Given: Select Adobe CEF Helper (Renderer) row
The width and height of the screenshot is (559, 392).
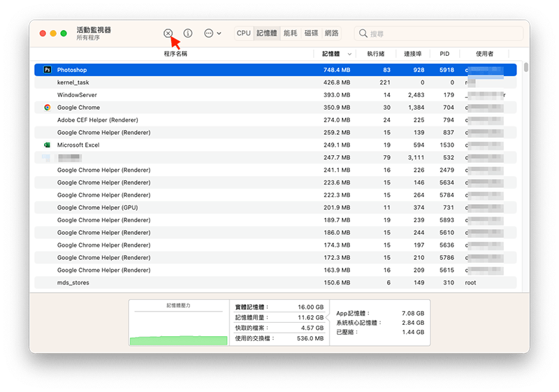Looking at the screenshot, I should 275,119.
